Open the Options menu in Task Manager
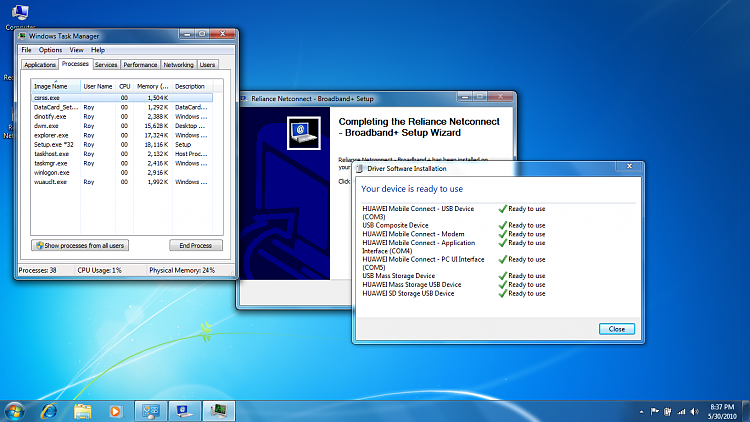This screenshot has height=422, width=750. pyautogui.click(x=50, y=50)
